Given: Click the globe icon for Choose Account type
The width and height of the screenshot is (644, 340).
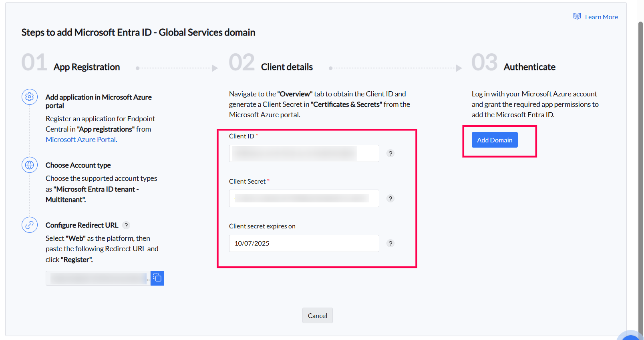Looking at the screenshot, I should (x=30, y=165).
